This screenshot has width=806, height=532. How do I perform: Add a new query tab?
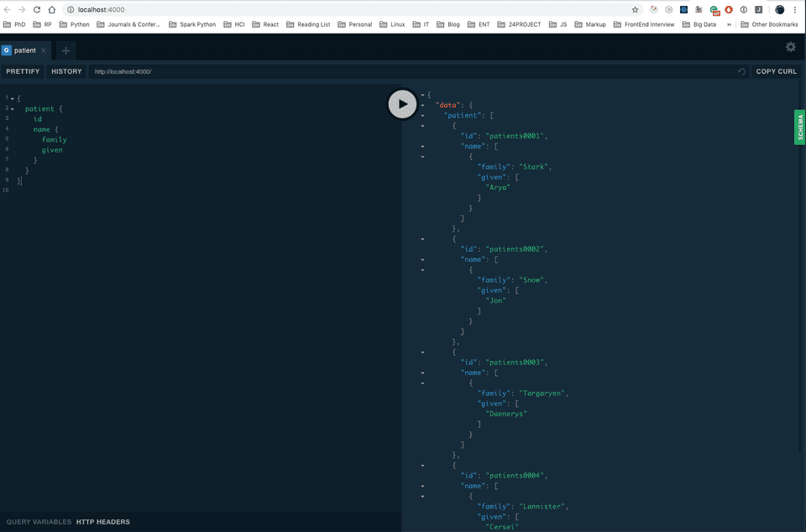pos(65,50)
